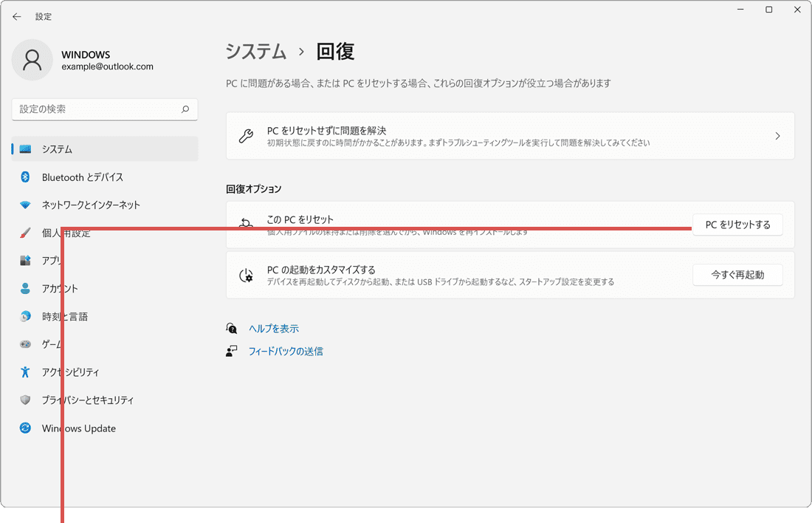Click the PC をリセットする button

737,224
